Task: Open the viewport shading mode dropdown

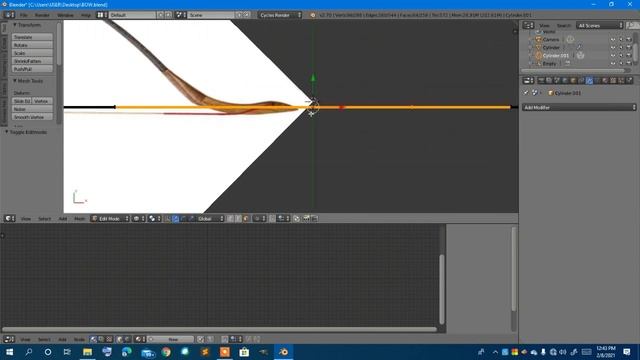Action: pyautogui.click(x=138, y=219)
